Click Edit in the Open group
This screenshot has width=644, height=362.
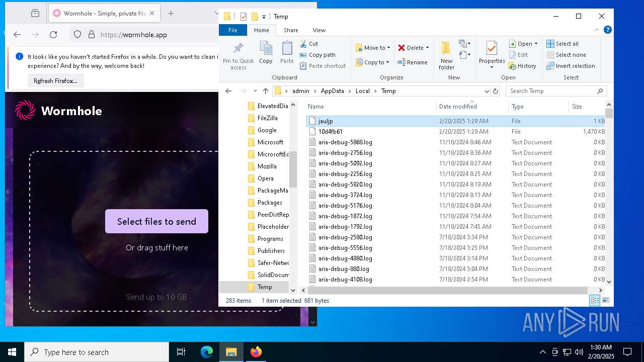click(x=518, y=55)
